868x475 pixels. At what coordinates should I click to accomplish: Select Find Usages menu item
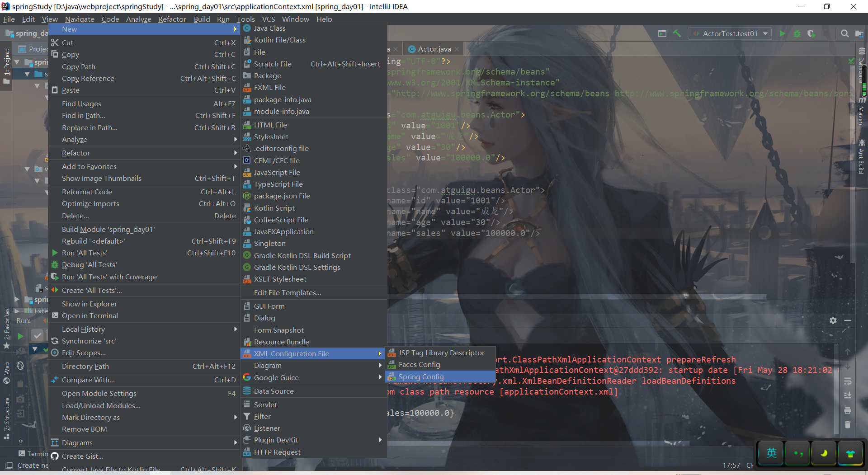click(x=144, y=103)
